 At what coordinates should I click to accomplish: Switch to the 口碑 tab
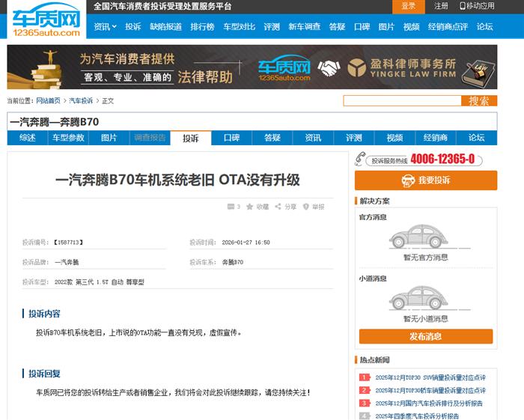[x=231, y=138]
